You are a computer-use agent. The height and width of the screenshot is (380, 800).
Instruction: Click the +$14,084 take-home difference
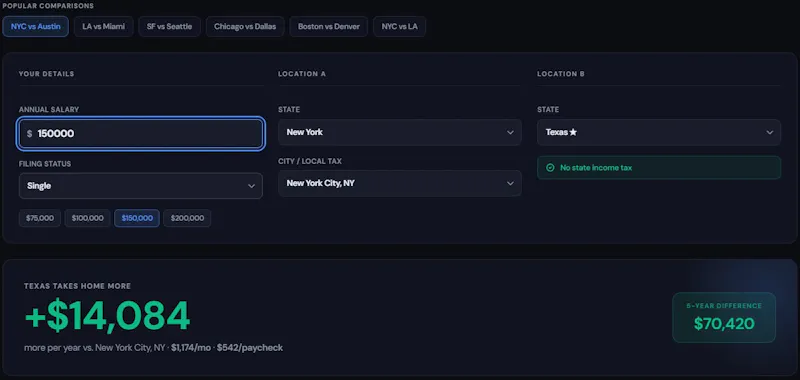coord(107,316)
